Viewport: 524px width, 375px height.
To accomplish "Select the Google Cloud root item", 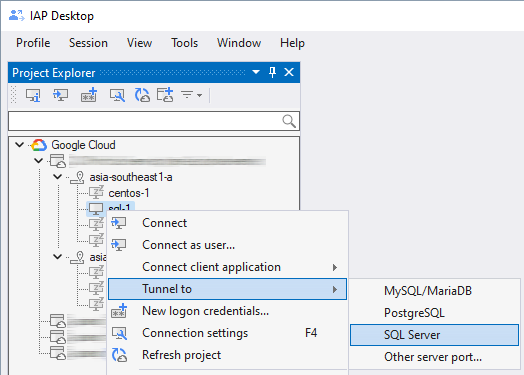I will pyautogui.click(x=83, y=145).
